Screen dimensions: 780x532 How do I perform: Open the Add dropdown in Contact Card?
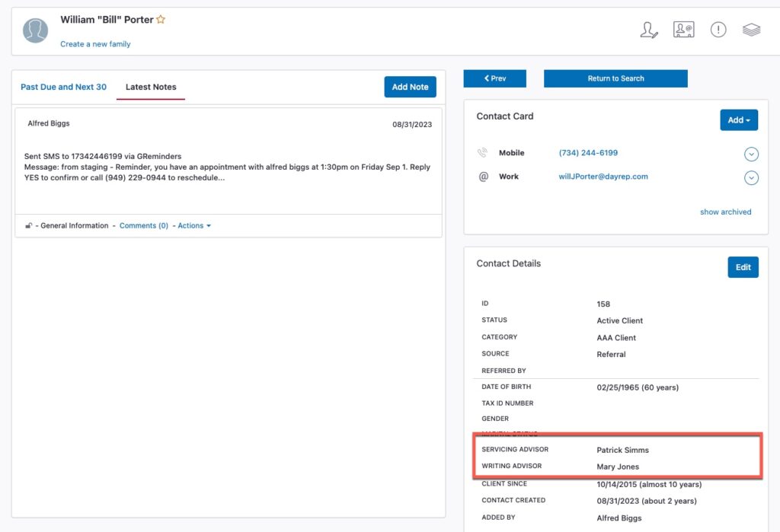738,120
